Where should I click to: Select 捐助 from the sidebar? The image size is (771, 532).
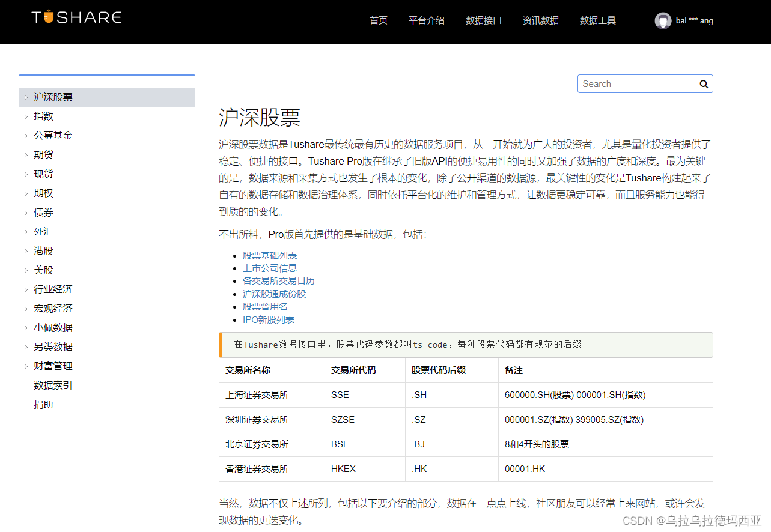coord(42,404)
